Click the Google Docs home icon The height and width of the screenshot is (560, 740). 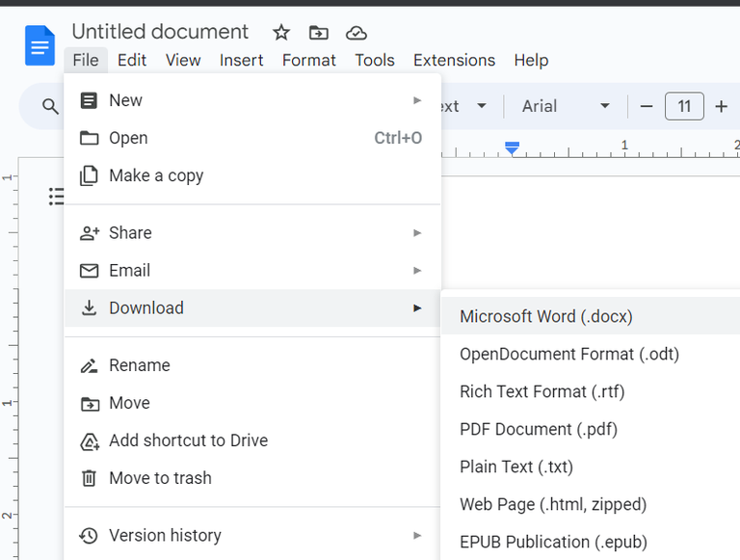(x=40, y=45)
